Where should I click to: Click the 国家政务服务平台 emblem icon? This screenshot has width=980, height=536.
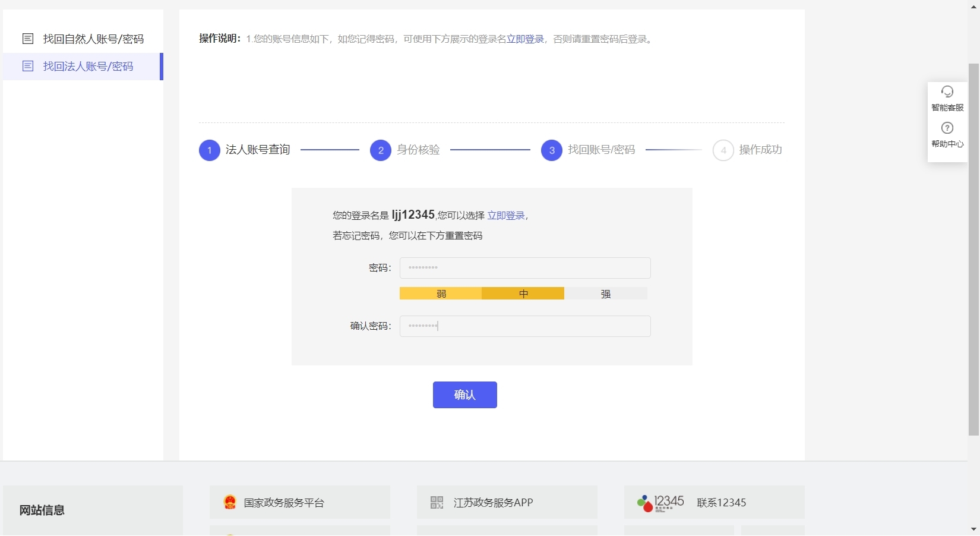coord(230,502)
